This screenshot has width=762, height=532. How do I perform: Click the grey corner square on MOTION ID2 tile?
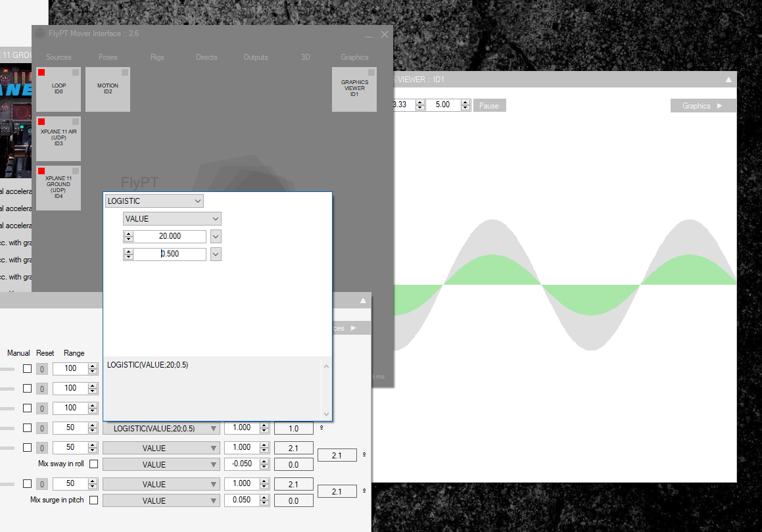click(x=125, y=72)
